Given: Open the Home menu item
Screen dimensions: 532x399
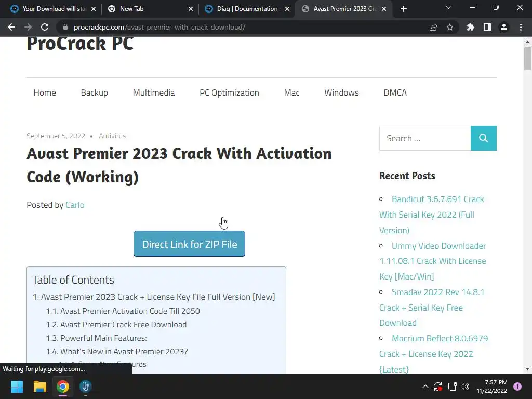Looking at the screenshot, I should click(x=45, y=92).
